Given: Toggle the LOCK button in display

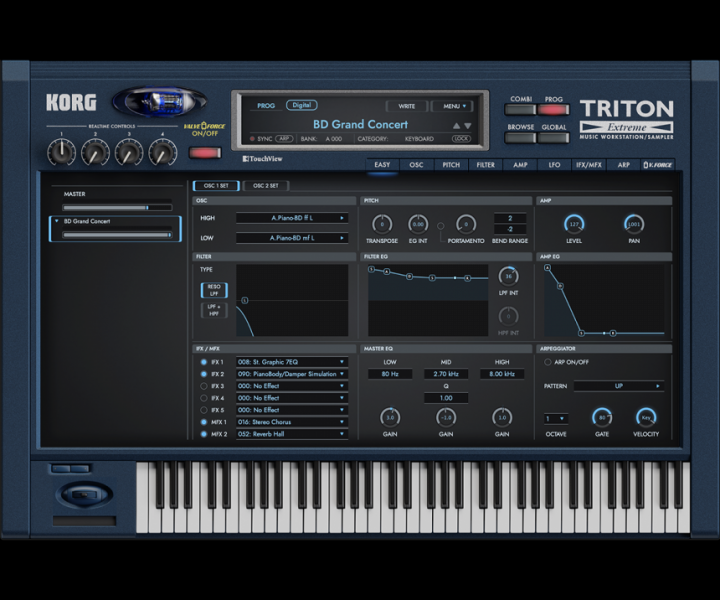Looking at the screenshot, I should coord(461,138).
